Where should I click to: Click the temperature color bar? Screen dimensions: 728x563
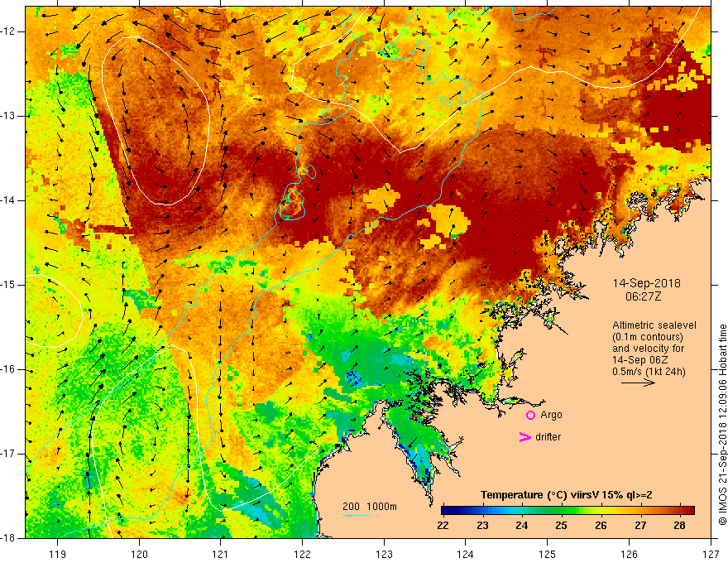tap(568, 511)
